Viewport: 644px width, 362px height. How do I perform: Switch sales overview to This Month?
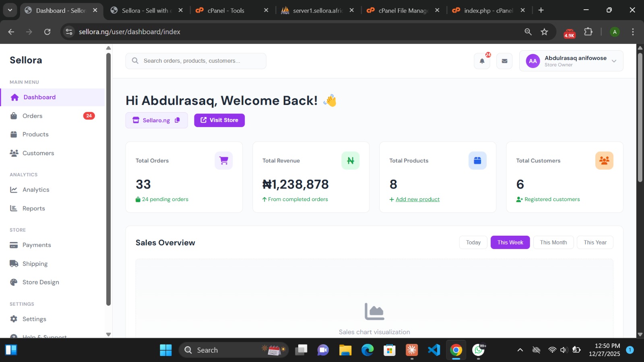pyautogui.click(x=553, y=243)
